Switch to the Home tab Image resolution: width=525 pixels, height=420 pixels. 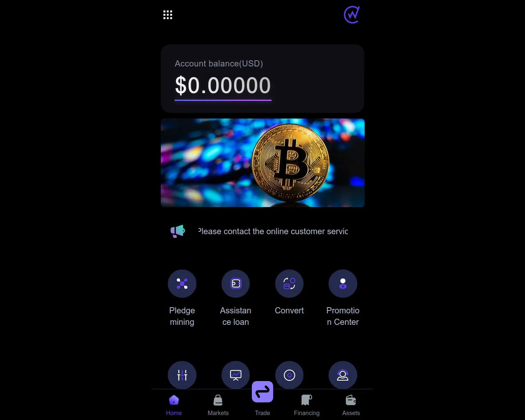(x=174, y=405)
